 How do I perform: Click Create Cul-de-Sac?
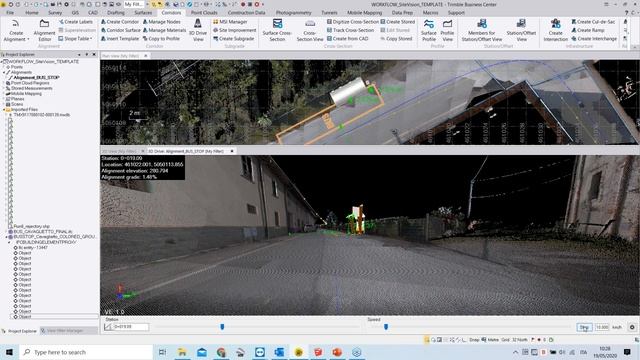pos(593,22)
